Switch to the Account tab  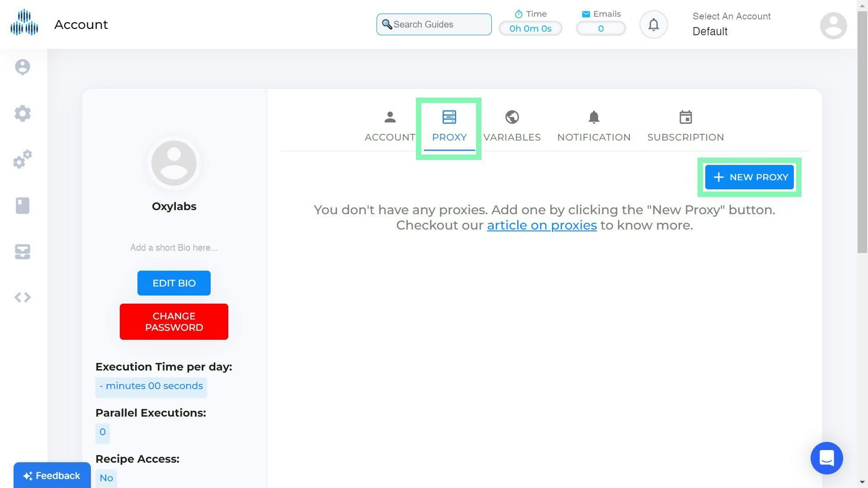point(390,127)
